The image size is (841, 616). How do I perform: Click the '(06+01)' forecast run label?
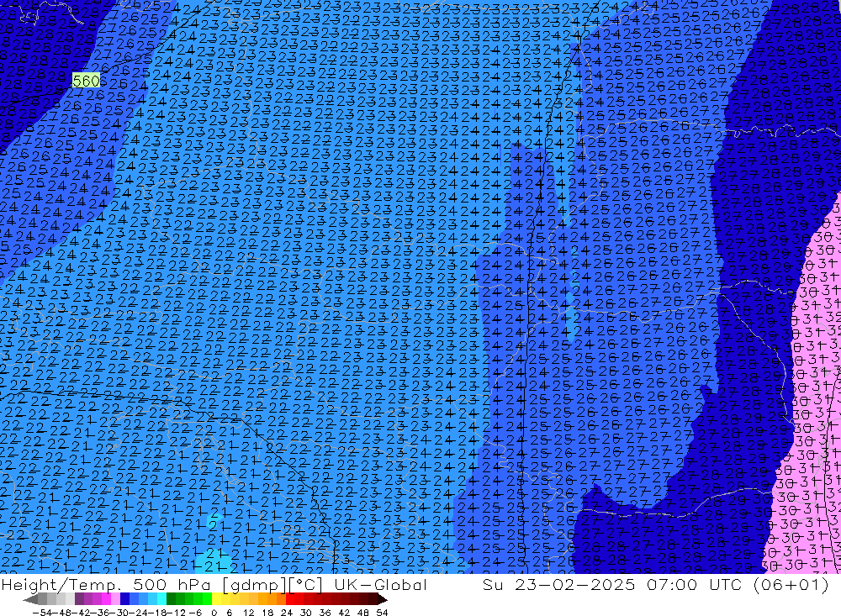point(791,584)
